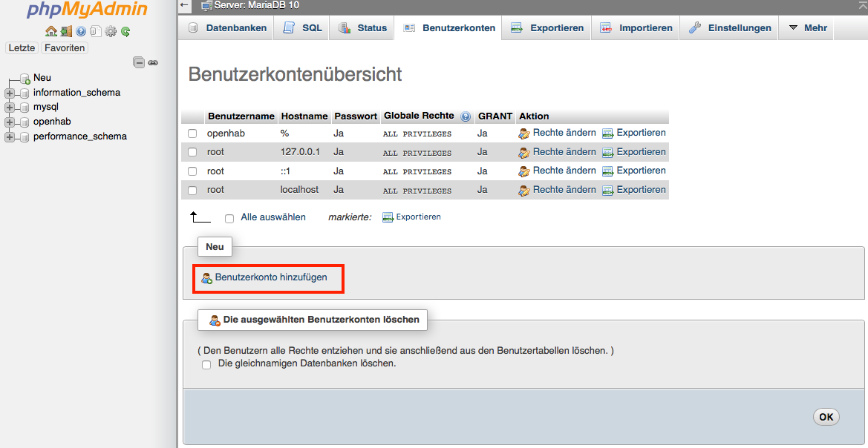Click Rechte ändern for root localhost
This screenshot has height=448, width=868.
click(564, 190)
